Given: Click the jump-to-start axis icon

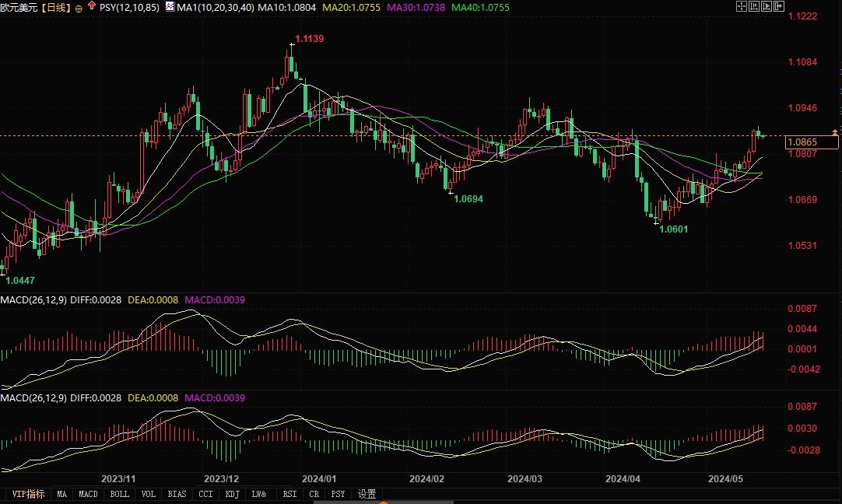Looking at the screenshot, I should 753,6.
